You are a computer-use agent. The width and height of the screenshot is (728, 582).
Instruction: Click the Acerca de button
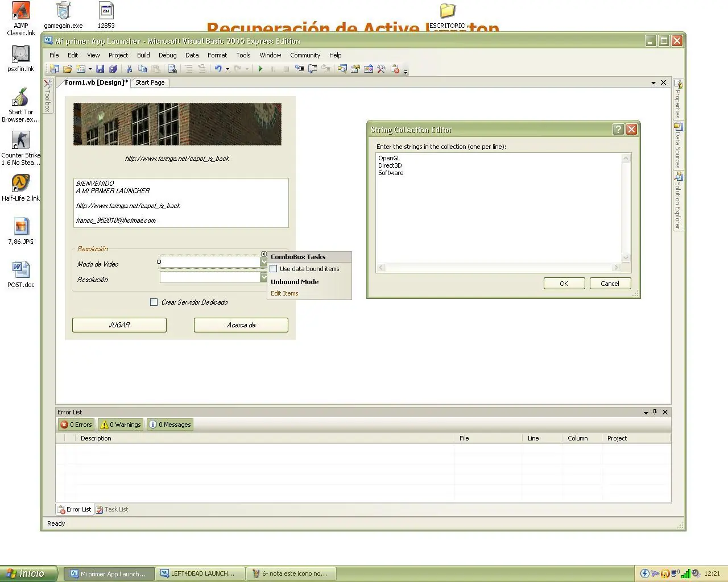coord(241,325)
